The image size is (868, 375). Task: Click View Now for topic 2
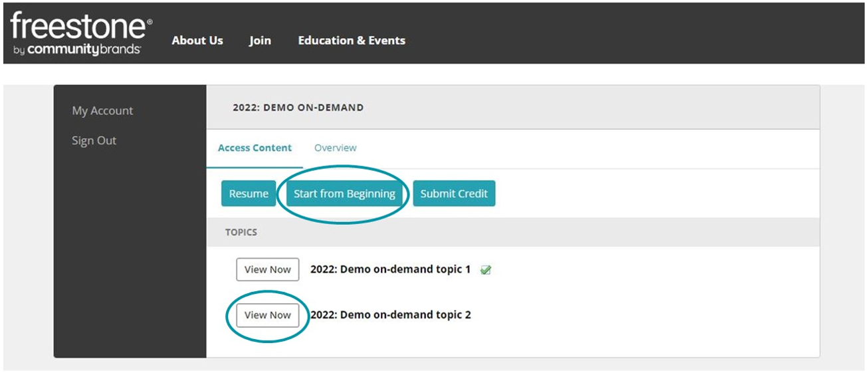(x=268, y=315)
